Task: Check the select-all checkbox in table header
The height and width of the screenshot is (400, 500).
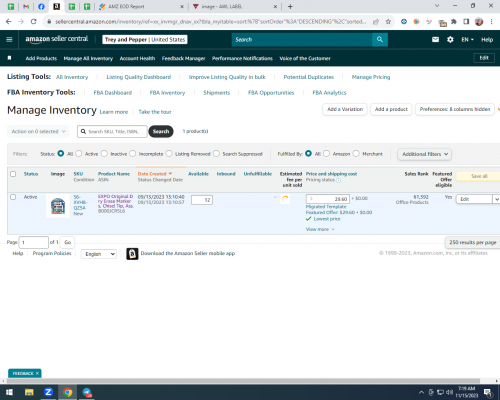Action: click(13, 174)
